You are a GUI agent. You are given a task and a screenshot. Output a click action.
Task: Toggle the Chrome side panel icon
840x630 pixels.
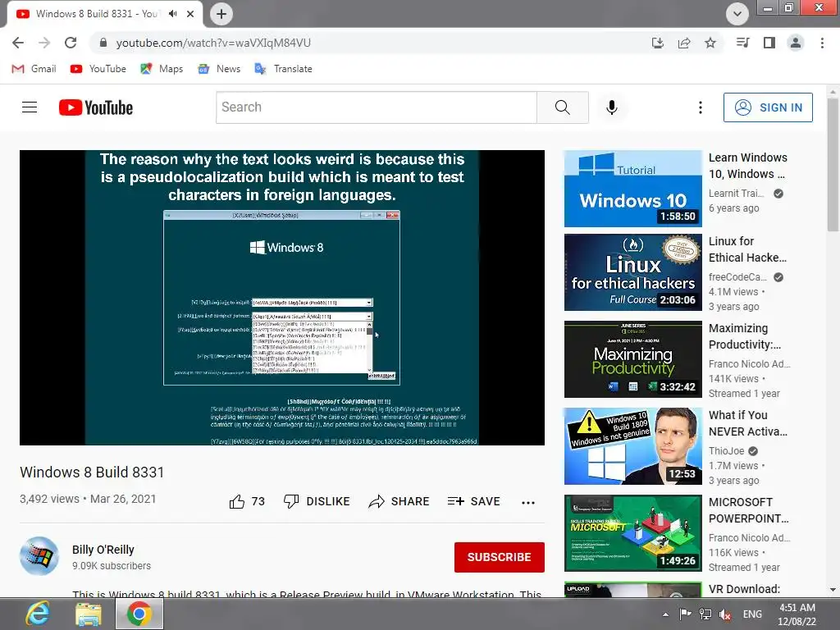pyautogui.click(x=769, y=43)
